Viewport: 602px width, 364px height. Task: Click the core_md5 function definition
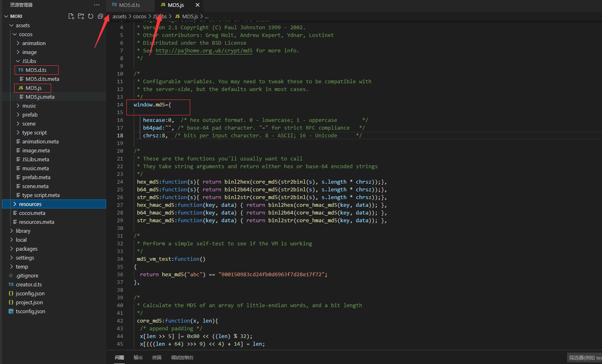149,321
